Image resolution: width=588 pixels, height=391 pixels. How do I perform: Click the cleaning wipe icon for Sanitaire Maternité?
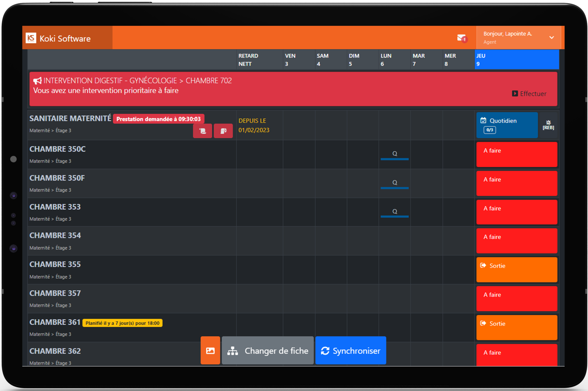tap(202, 131)
